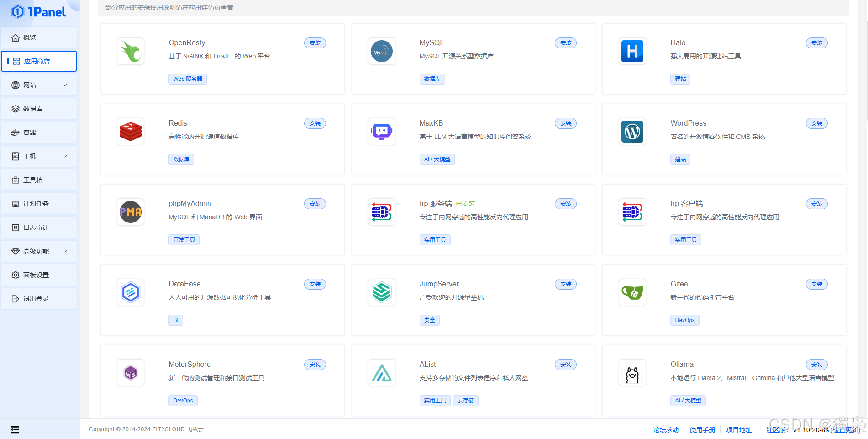Toggle the sidebar collapse hamburger icon
This screenshot has width=868, height=439.
pyautogui.click(x=15, y=429)
